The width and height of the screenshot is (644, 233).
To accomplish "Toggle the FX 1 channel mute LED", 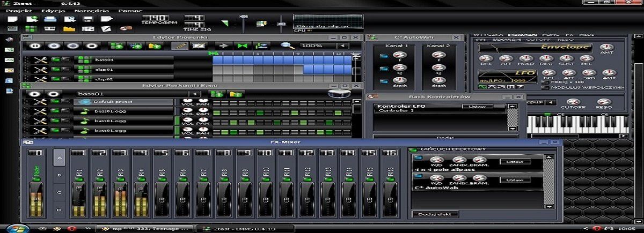I will coord(79,179).
